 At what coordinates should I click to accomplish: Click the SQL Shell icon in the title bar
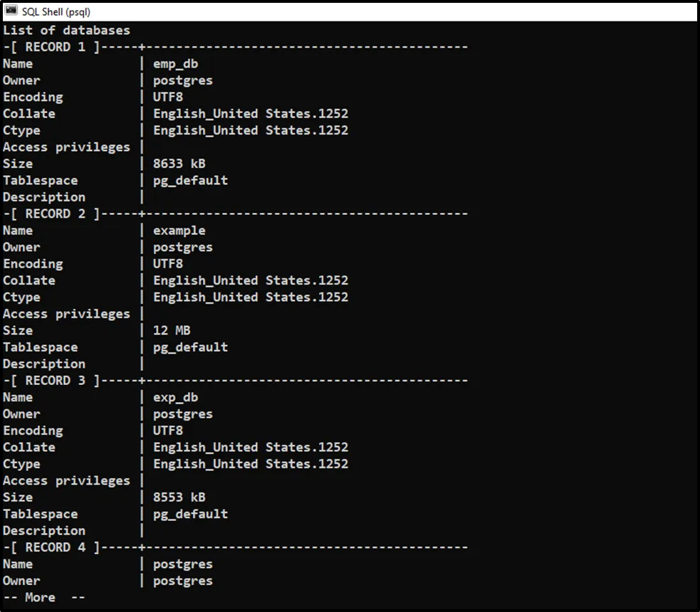(11, 11)
